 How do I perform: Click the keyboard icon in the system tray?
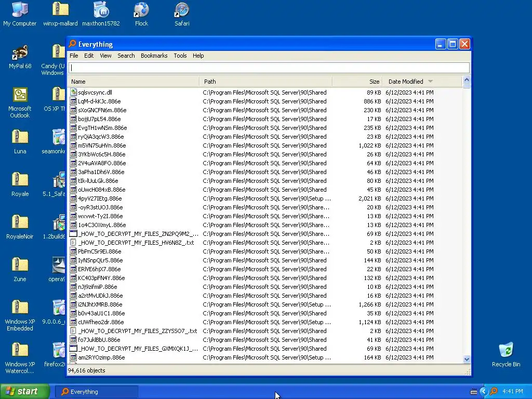(474, 392)
